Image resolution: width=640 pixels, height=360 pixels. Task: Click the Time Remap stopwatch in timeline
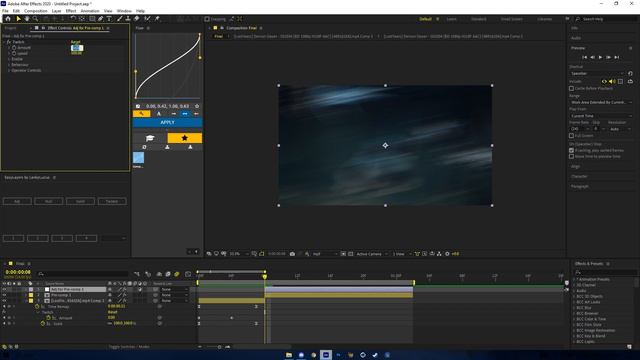(x=37, y=307)
